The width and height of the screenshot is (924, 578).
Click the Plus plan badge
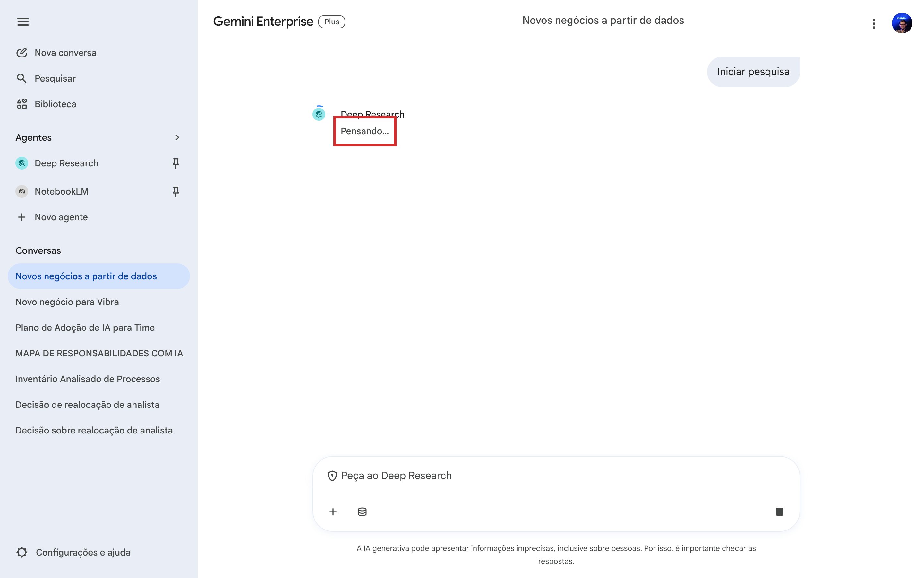coord(331,22)
